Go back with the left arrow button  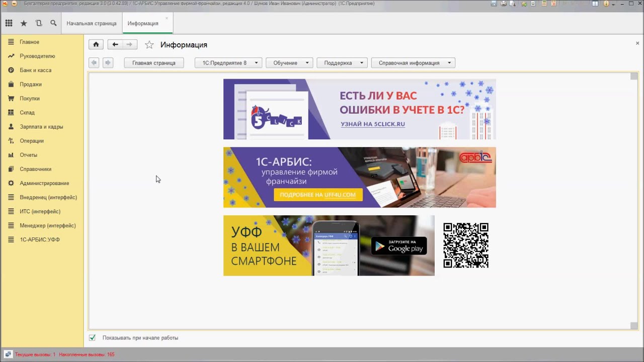pyautogui.click(x=115, y=44)
